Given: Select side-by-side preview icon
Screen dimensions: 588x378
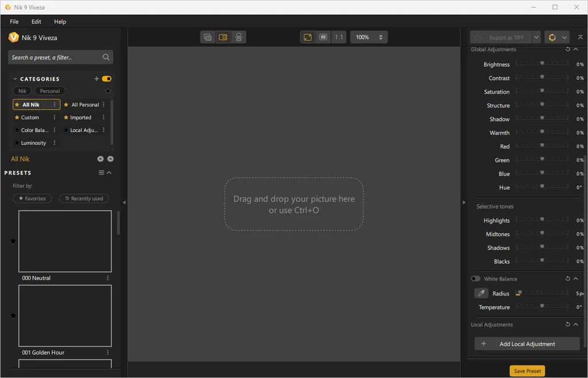Looking at the screenshot, I should click(x=238, y=37).
